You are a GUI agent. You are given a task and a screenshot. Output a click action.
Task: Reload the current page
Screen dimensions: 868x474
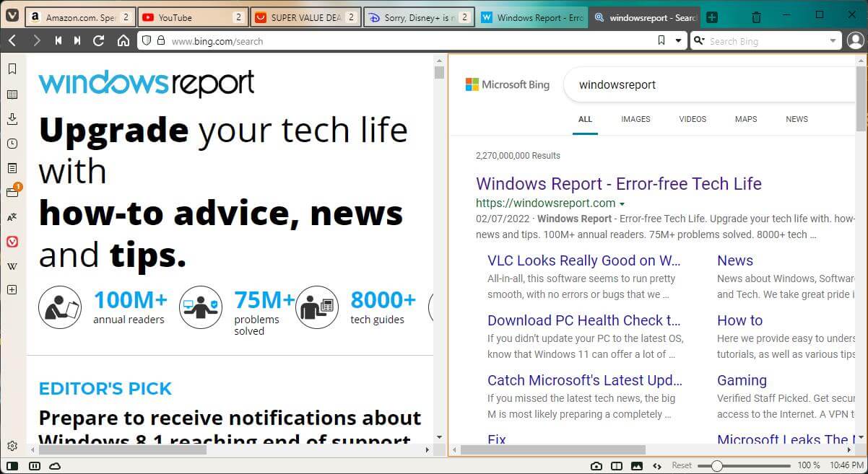99,41
